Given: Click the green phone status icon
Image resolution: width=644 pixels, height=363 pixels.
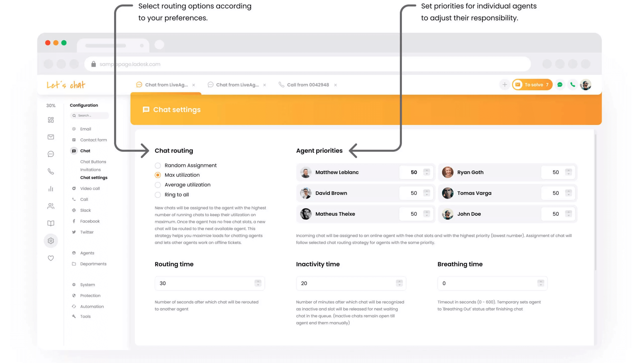Looking at the screenshot, I should coord(573,85).
